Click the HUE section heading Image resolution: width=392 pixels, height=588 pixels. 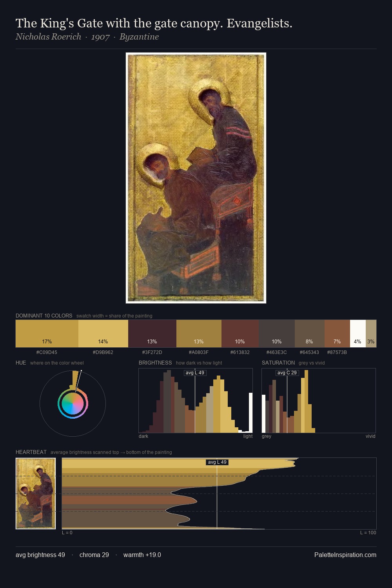(x=21, y=363)
